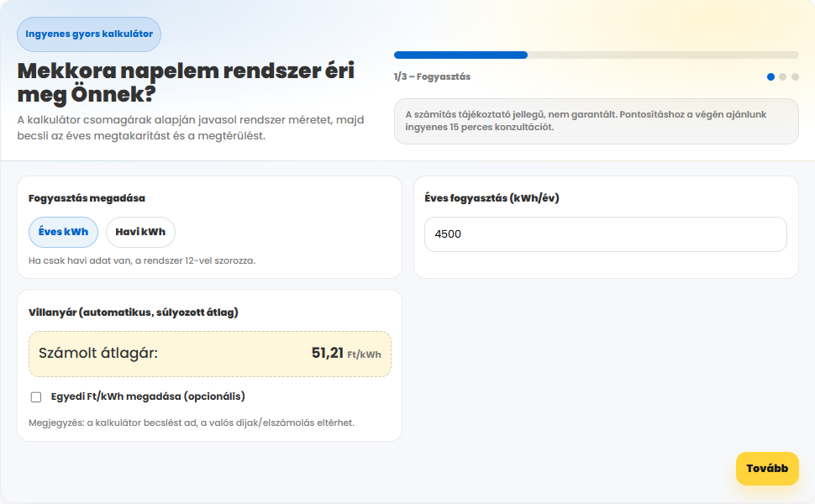Select the first blue step indicator dot

tap(770, 76)
